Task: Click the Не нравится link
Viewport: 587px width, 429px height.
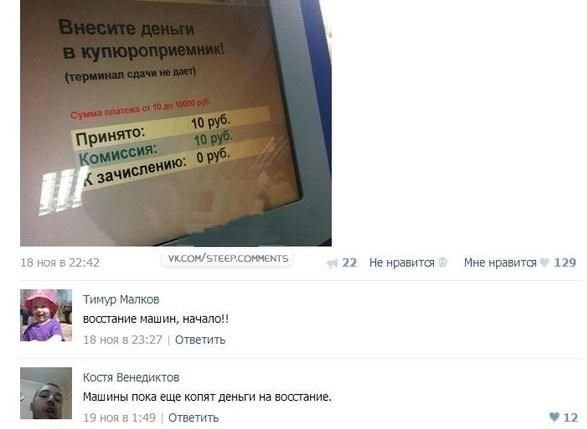Action: pyautogui.click(x=402, y=262)
